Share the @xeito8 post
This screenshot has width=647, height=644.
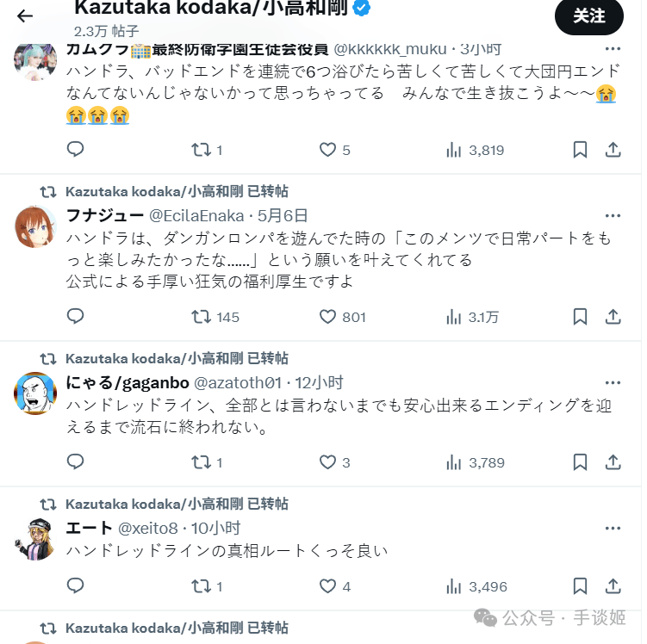(613, 585)
